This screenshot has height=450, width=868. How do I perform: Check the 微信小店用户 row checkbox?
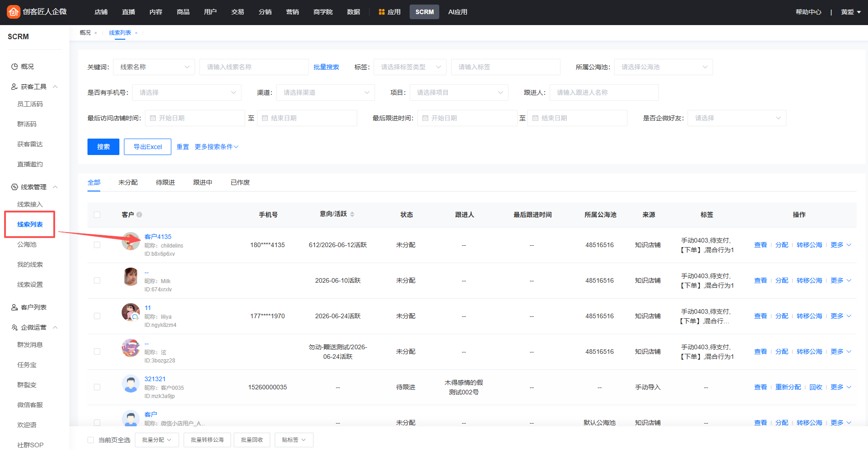(x=97, y=423)
